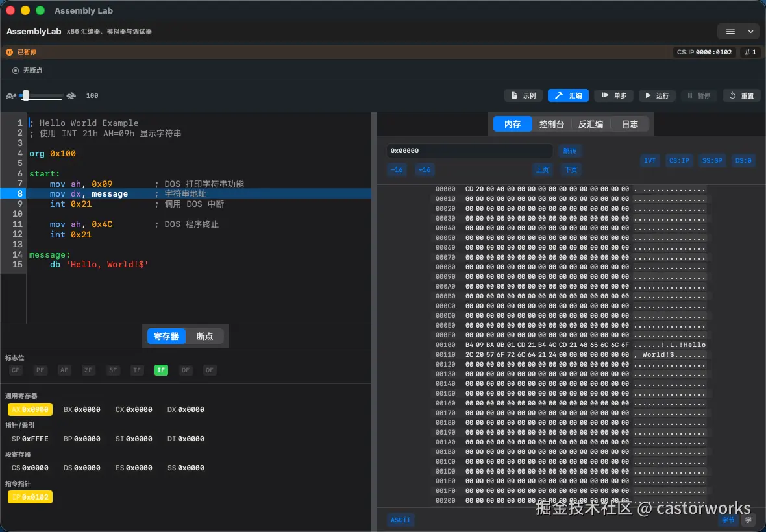Image resolution: width=766 pixels, height=532 pixels.
Task: Open the 示例 examples button
Action: (x=523, y=95)
